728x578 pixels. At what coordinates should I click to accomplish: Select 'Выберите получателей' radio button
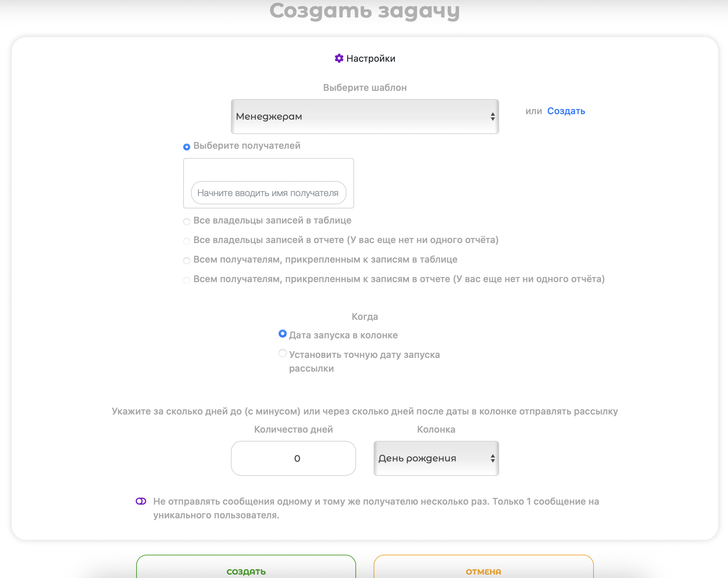tap(187, 147)
